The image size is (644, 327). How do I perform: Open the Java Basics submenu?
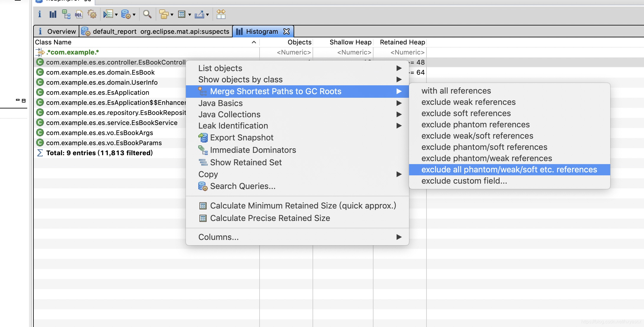[297, 103]
